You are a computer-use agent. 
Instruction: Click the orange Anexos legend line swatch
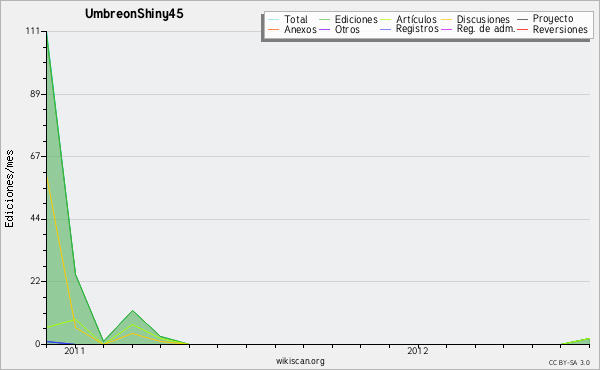[x=274, y=29]
